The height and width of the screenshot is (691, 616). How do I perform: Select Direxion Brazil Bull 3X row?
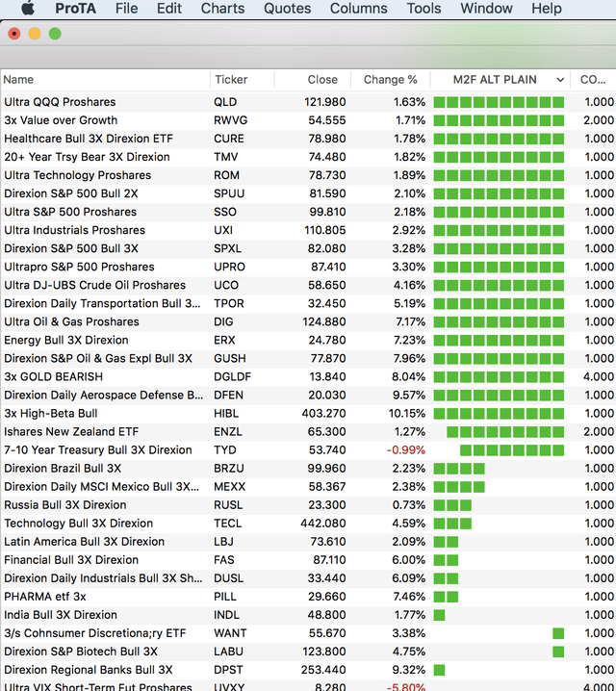click(308, 469)
